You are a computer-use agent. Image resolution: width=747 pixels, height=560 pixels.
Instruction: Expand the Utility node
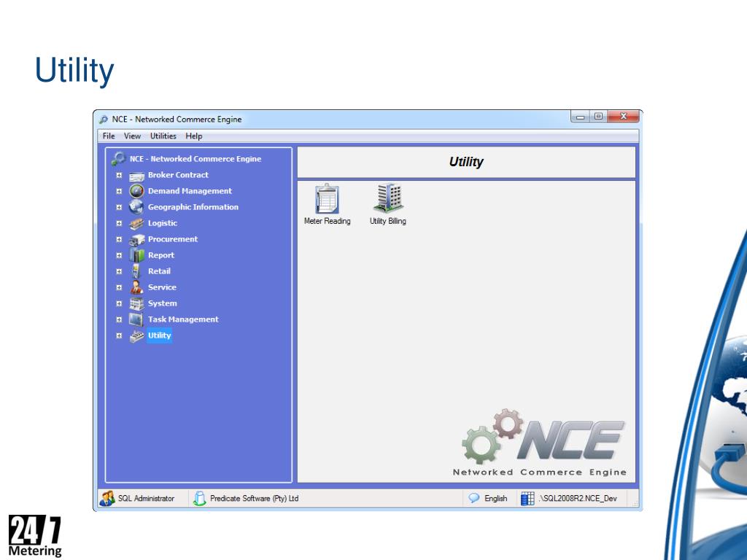coord(119,335)
